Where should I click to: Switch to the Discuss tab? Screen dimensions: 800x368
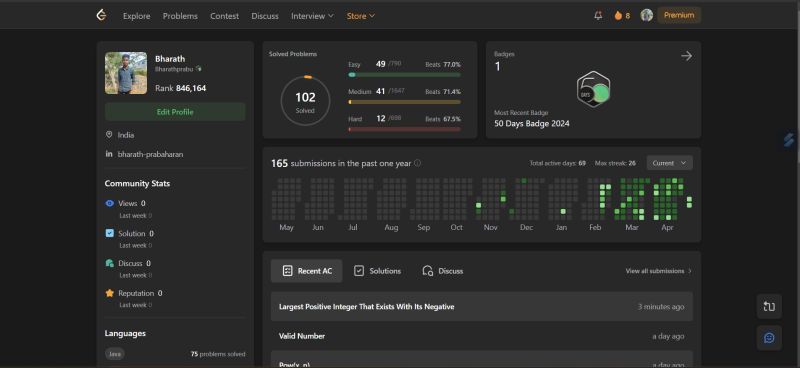tap(442, 271)
